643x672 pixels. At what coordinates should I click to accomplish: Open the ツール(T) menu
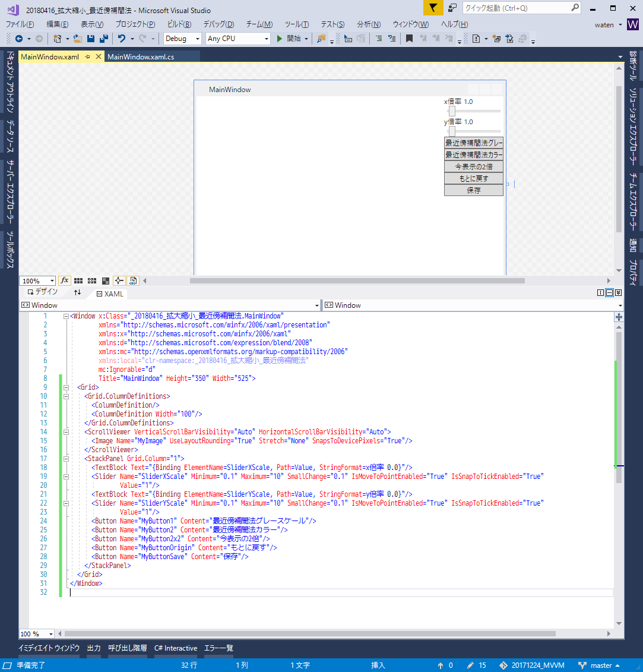pyautogui.click(x=297, y=24)
